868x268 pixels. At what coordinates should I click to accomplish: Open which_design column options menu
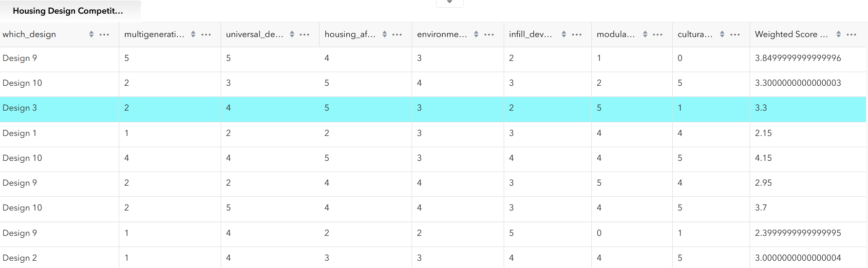click(104, 34)
